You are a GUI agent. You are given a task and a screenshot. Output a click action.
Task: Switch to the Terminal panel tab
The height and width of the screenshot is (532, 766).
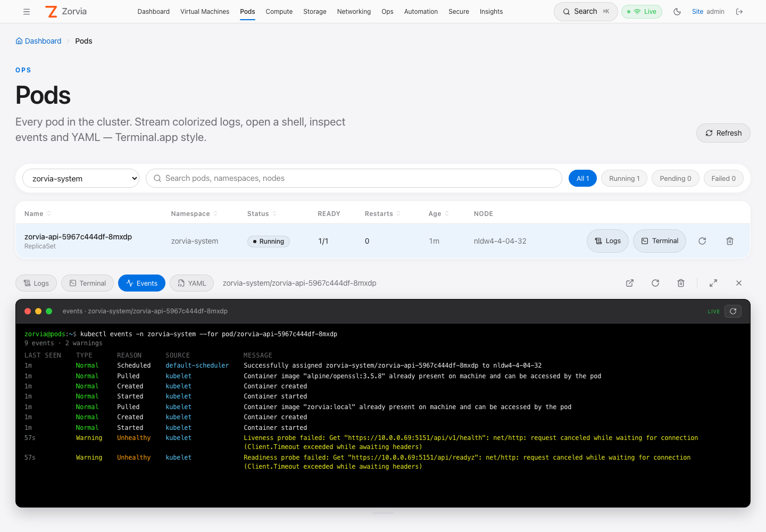[x=88, y=283]
